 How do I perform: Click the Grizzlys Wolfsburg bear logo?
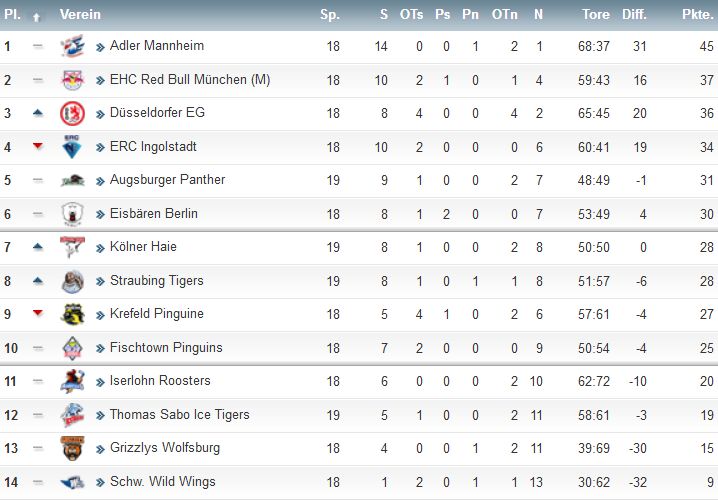pyautogui.click(x=72, y=448)
